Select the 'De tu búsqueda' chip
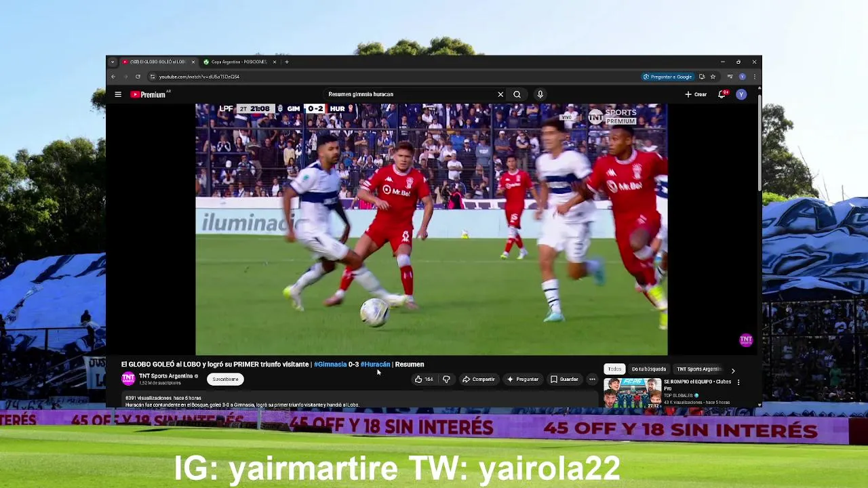The width and height of the screenshot is (868, 488). pyautogui.click(x=649, y=369)
